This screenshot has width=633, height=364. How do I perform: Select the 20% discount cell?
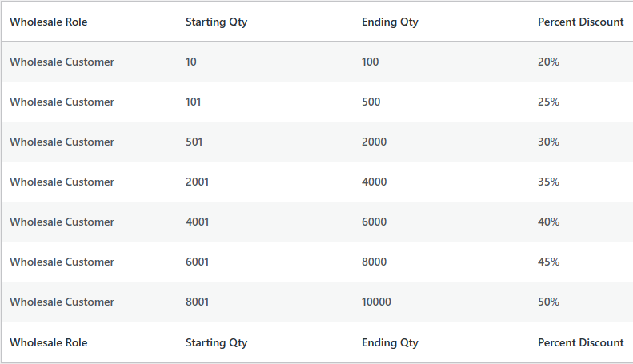548,62
